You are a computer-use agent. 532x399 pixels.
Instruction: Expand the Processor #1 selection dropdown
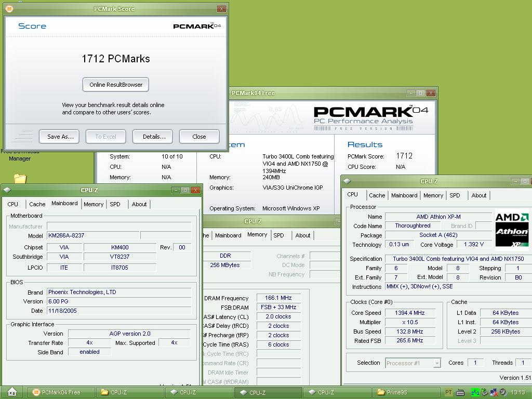click(437, 363)
